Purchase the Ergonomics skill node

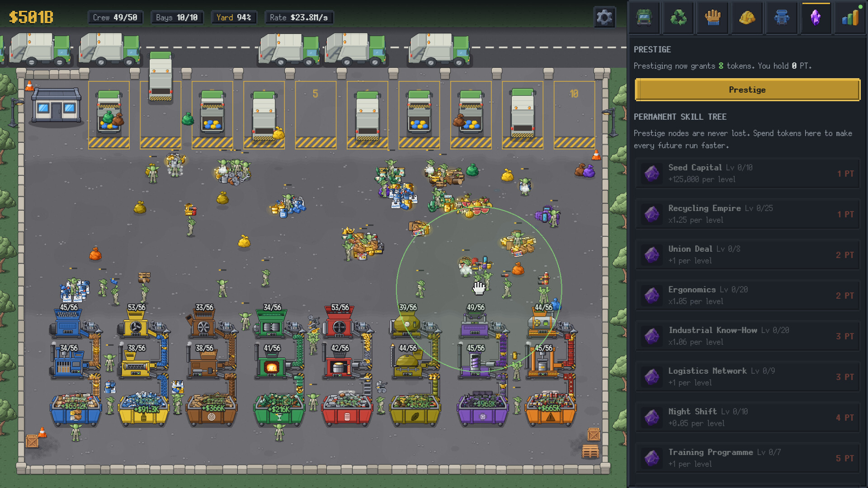pos(747,296)
